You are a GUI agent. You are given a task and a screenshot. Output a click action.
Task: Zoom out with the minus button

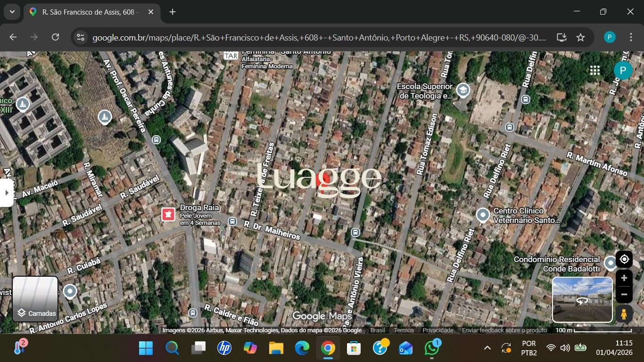coord(624,295)
